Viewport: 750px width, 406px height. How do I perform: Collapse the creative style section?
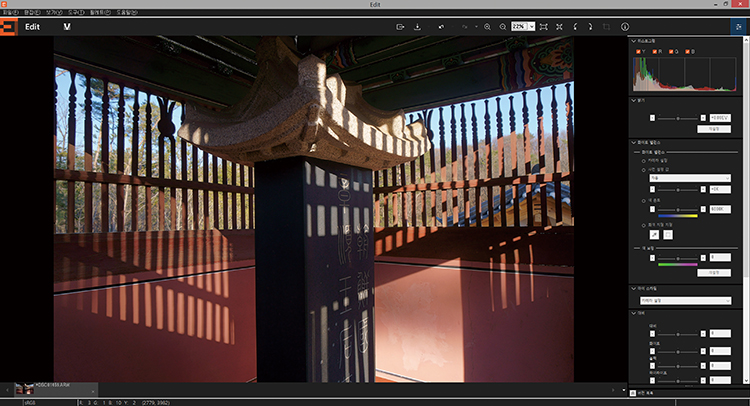(x=633, y=288)
